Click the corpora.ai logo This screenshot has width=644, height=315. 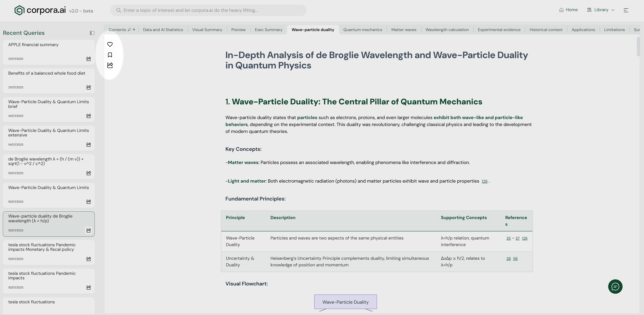tap(40, 10)
